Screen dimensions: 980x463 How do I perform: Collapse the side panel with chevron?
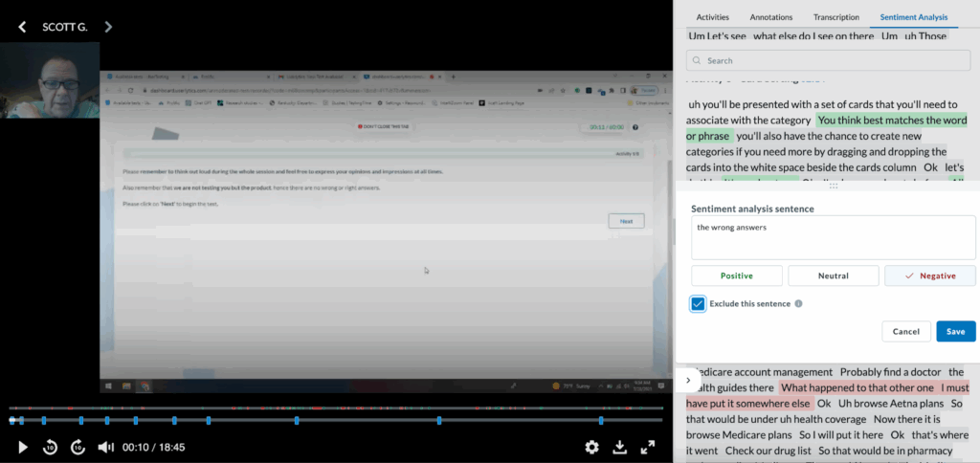pos(687,380)
